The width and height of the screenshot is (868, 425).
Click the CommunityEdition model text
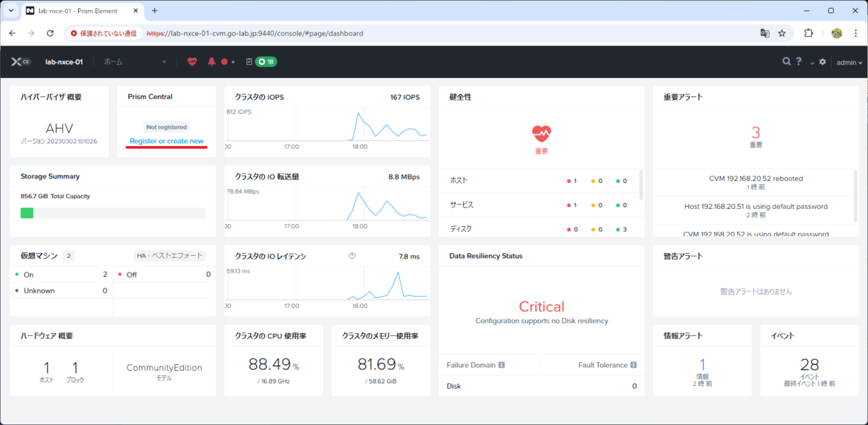[x=164, y=367]
